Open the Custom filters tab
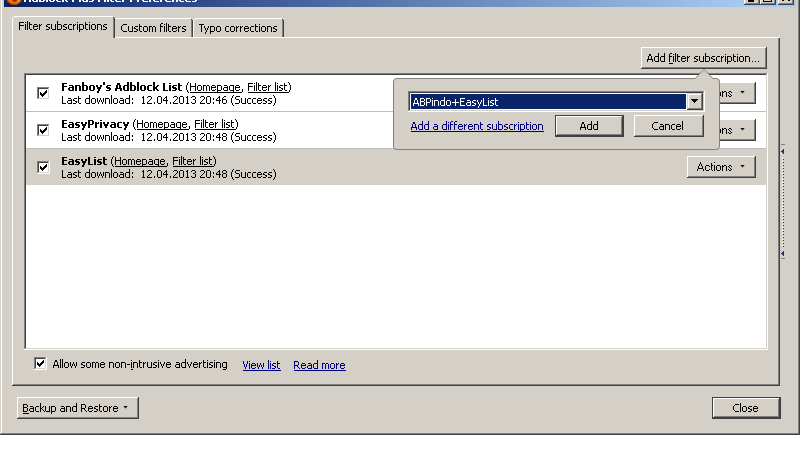Viewport: 800px width, 450px height. [x=153, y=28]
